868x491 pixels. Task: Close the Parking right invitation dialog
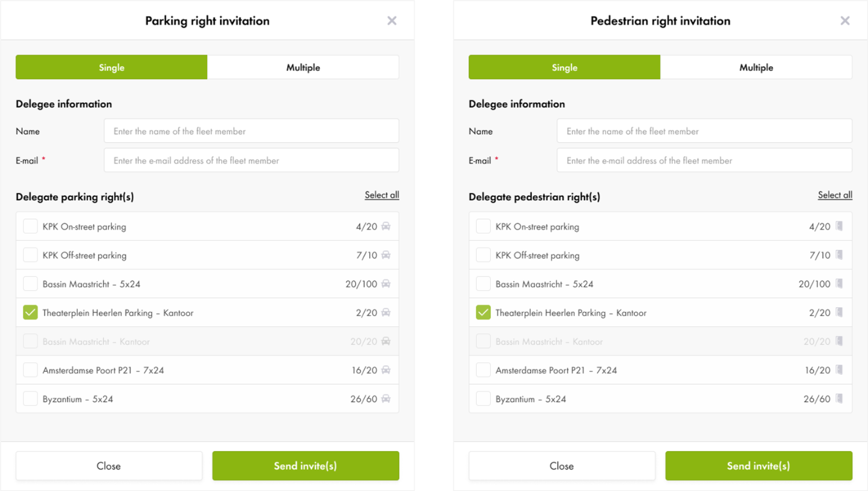pyautogui.click(x=392, y=21)
